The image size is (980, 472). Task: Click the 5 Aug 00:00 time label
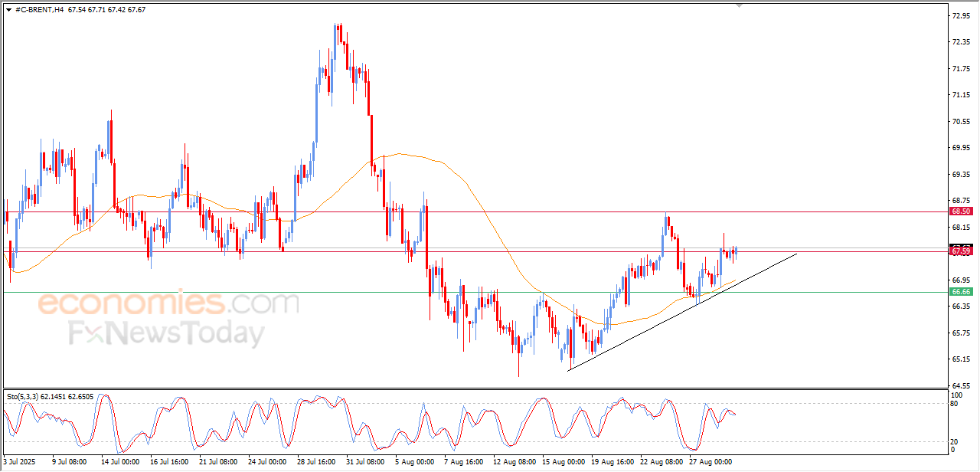click(x=414, y=462)
